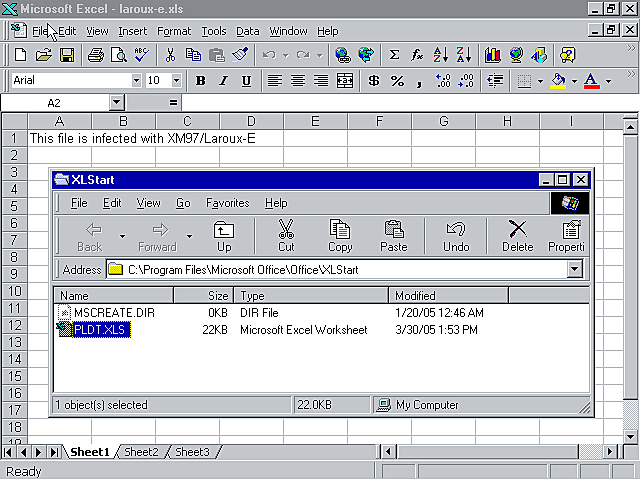
Task: Launch the Chart Wizard icon
Action: 493,55
